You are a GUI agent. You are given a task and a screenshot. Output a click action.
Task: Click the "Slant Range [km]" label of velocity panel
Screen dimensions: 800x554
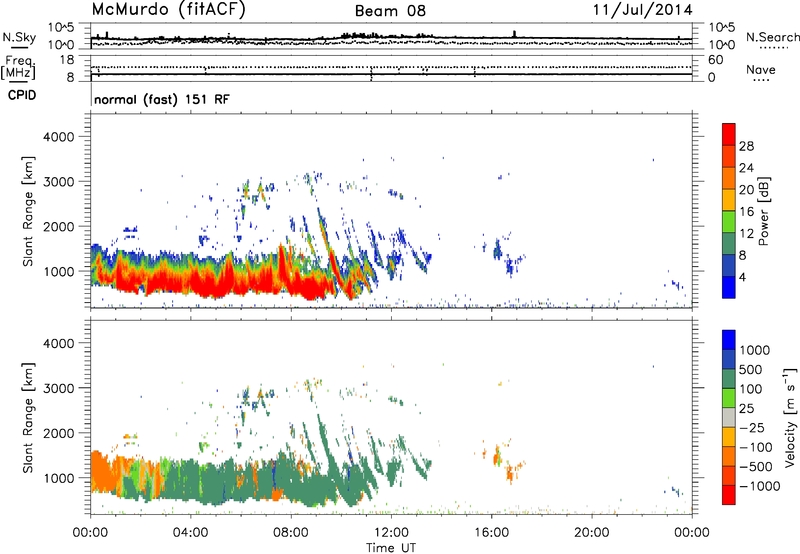tap(28, 417)
